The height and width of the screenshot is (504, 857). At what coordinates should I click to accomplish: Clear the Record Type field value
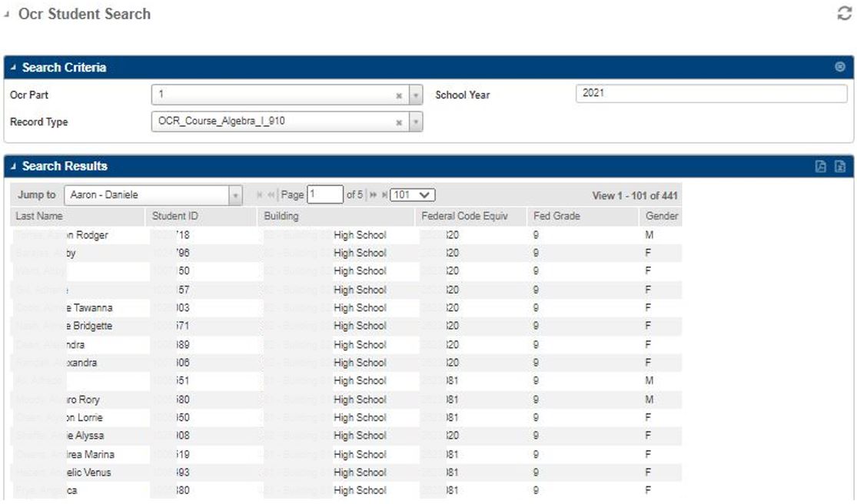(399, 121)
